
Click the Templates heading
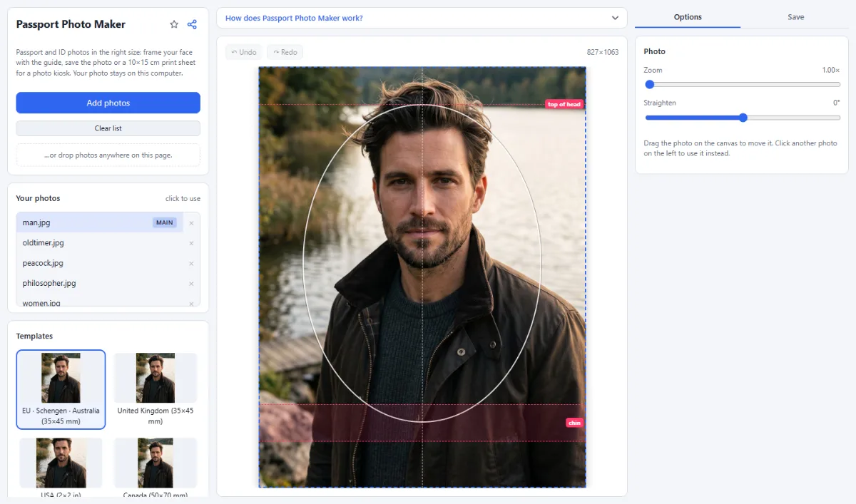click(34, 336)
